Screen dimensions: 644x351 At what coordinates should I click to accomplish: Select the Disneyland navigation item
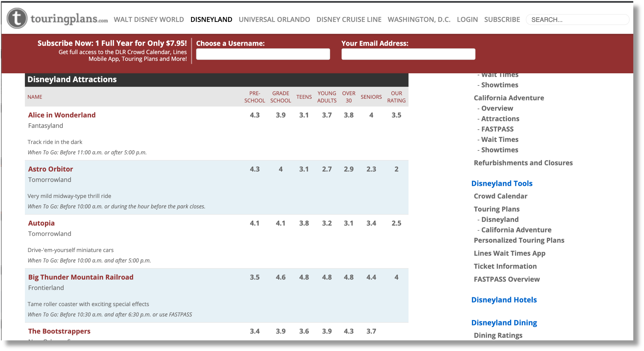coord(211,19)
